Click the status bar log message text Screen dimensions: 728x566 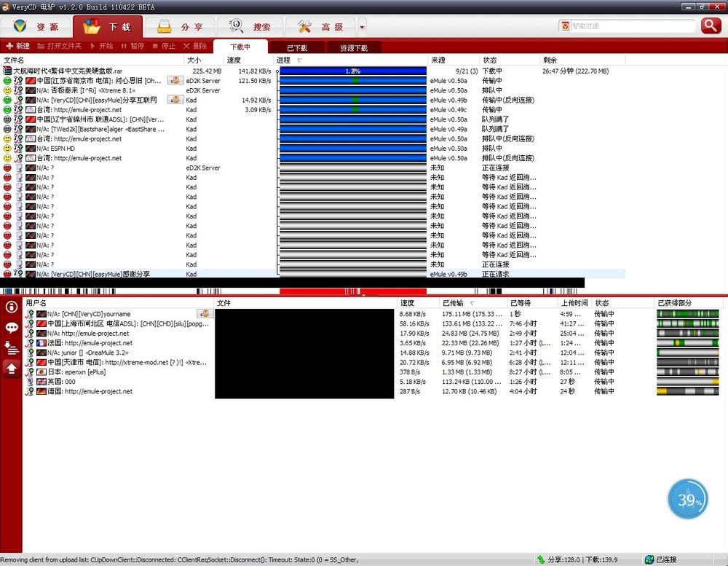[x=179, y=559]
